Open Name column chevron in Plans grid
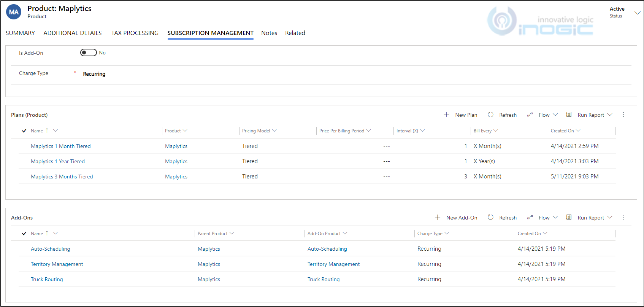 (56, 130)
